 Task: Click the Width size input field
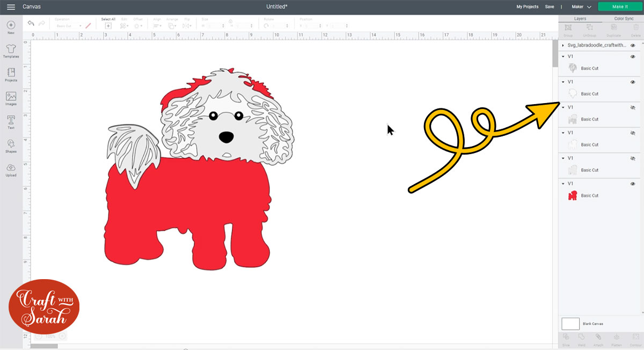click(217, 26)
